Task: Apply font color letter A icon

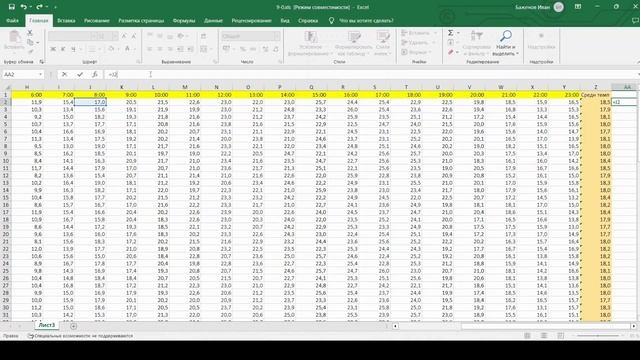Action: 127,49
